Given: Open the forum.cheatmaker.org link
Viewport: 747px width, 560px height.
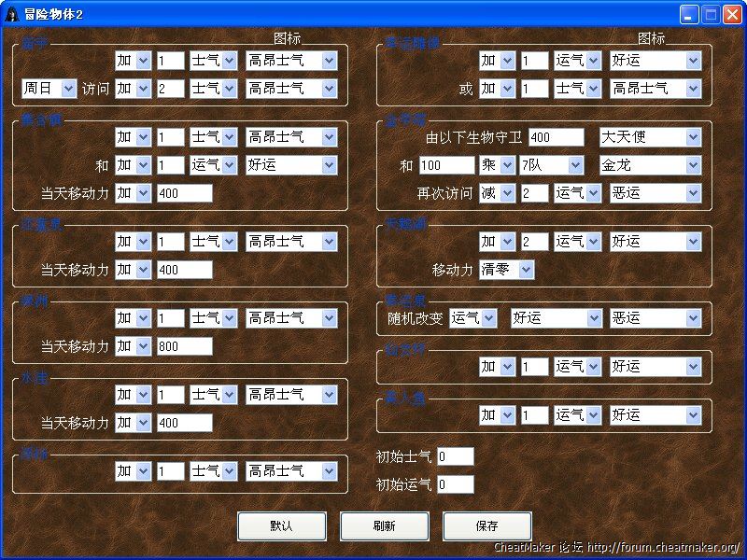Looking at the screenshot, I should pyautogui.click(x=663, y=548).
